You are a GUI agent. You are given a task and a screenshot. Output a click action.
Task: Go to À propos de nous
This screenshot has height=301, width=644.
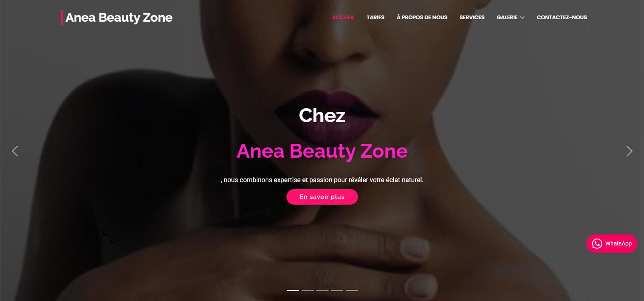tap(422, 17)
